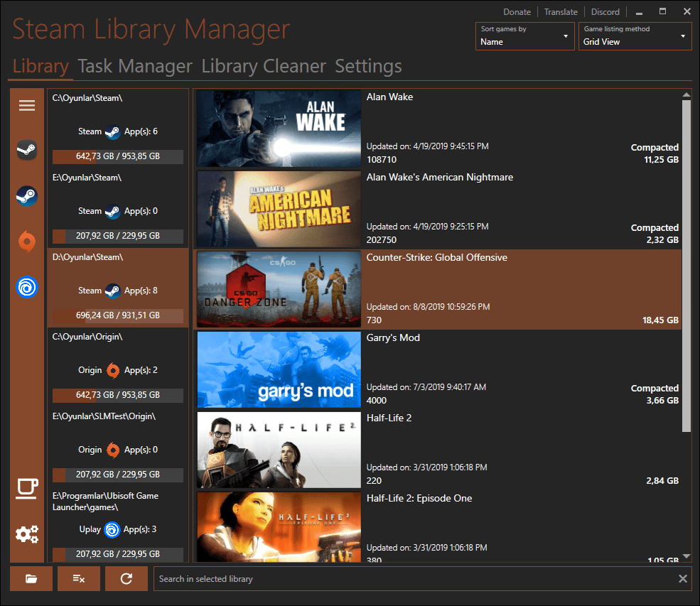
Task: Select the Origin library filter icon
Action: click(26, 242)
